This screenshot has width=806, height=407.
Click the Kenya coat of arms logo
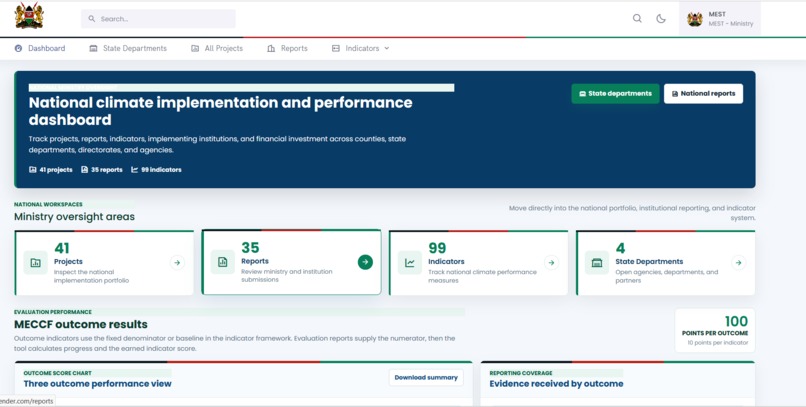(x=29, y=16)
